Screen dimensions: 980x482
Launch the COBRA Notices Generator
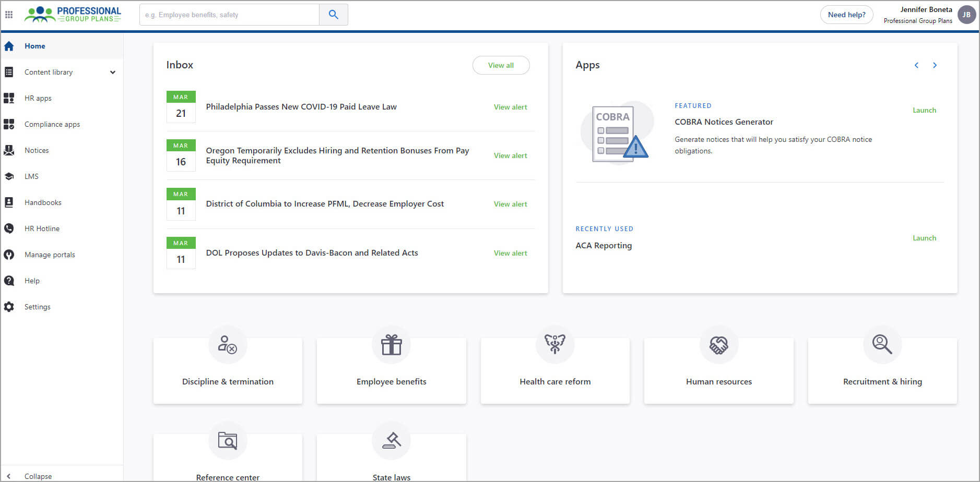tap(924, 110)
